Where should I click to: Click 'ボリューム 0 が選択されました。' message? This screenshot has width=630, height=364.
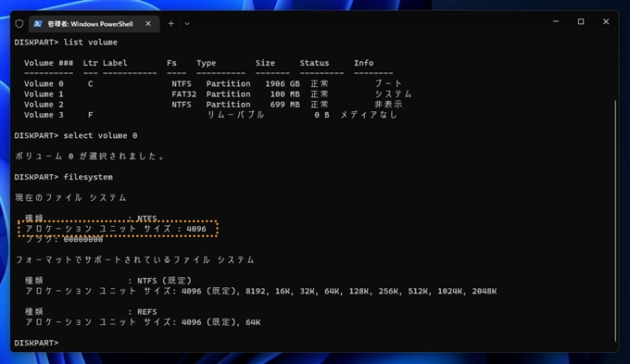pos(89,157)
